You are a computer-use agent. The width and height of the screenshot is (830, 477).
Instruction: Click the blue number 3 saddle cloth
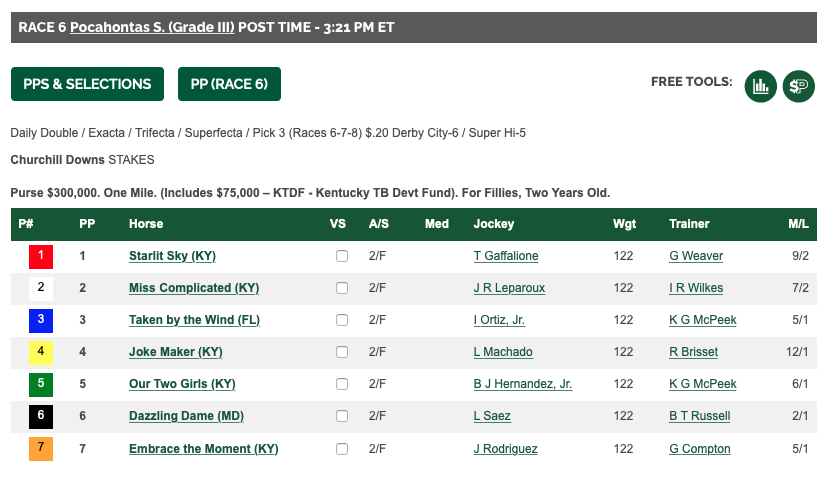click(41, 320)
